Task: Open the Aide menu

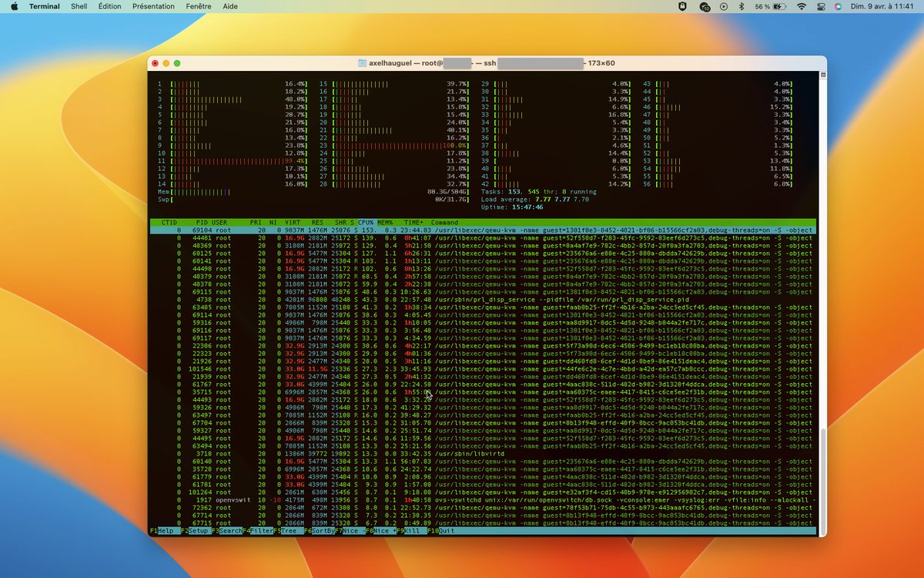Action: pyautogui.click(x=229, y=6)
